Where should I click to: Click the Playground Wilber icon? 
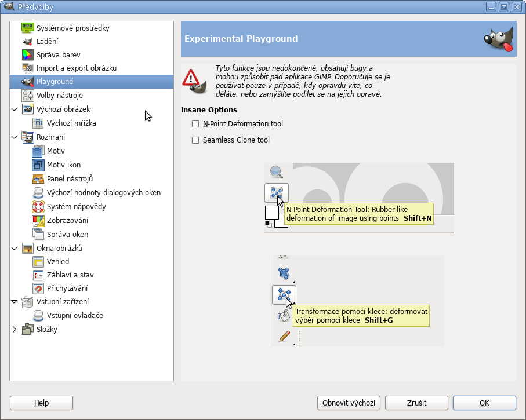point(27,82)
